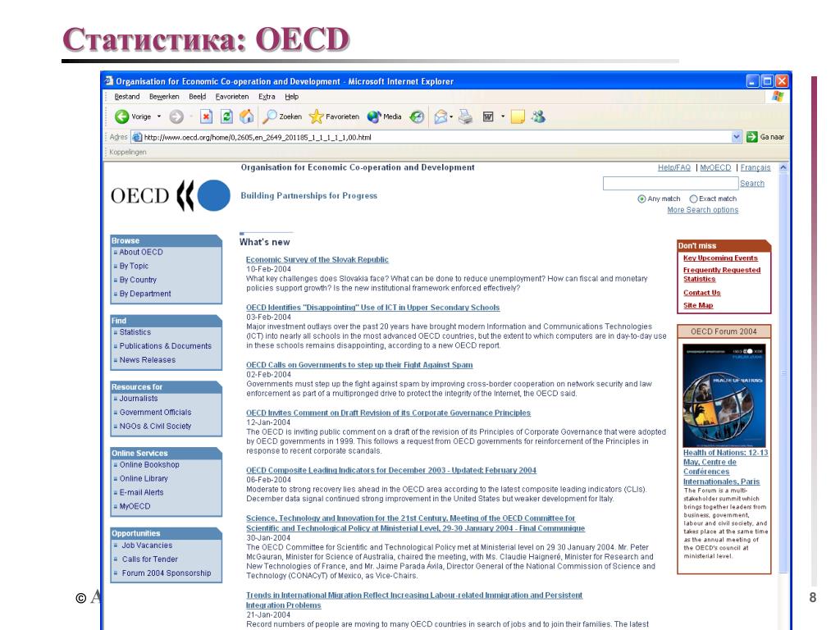This screenshot has width=840, height=630.
Task: Open the Messenger people icon
Action: (x=538, y=116)
